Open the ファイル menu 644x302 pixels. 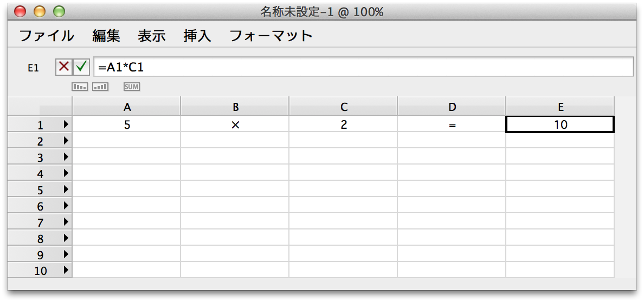[x=47, y=36]
